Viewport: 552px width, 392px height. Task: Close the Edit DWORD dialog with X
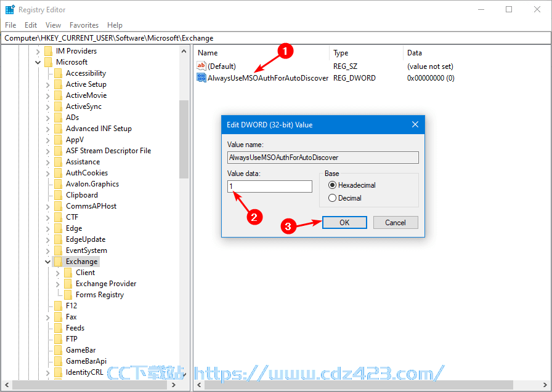415,124
